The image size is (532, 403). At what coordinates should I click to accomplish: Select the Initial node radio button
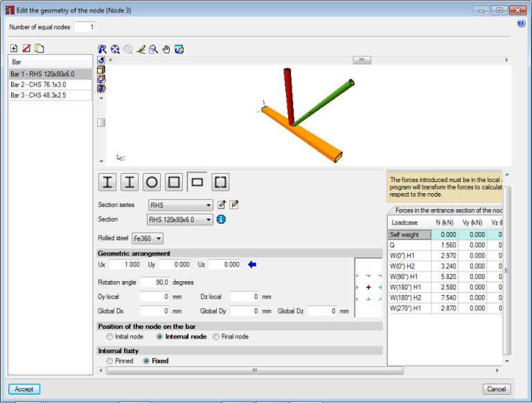109,337
